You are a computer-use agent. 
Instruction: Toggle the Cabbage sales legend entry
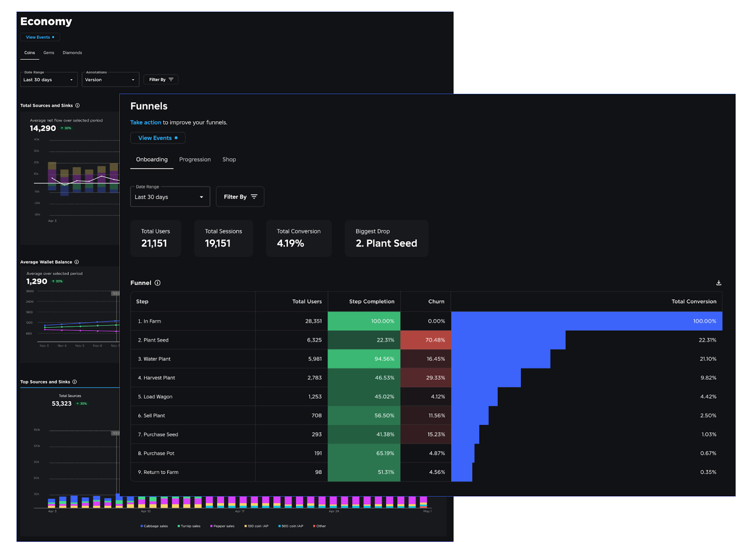(155, 526)
